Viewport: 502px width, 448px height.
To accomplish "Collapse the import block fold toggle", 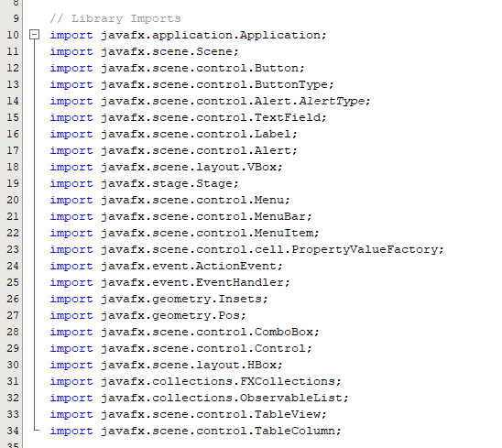I will tap(34, 35).
